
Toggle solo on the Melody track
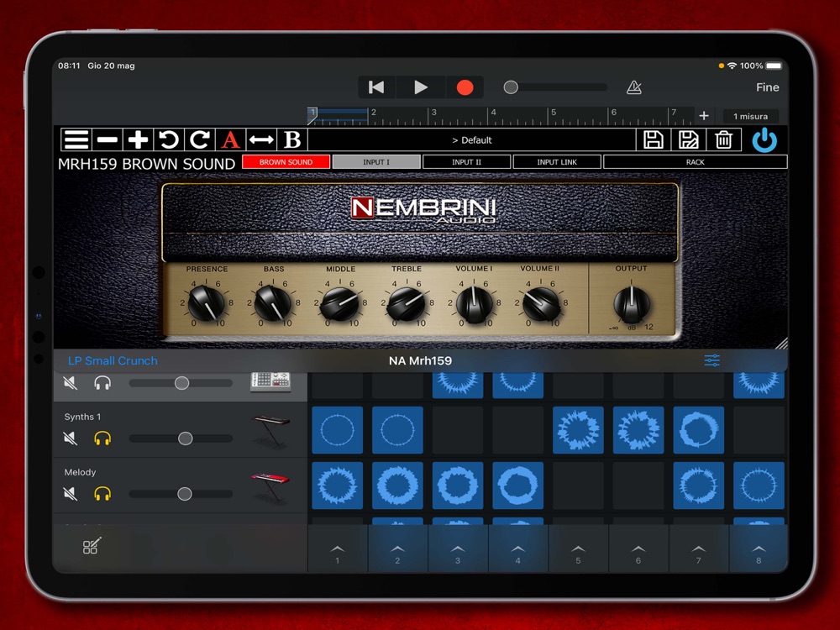click(x=102, y=493)
